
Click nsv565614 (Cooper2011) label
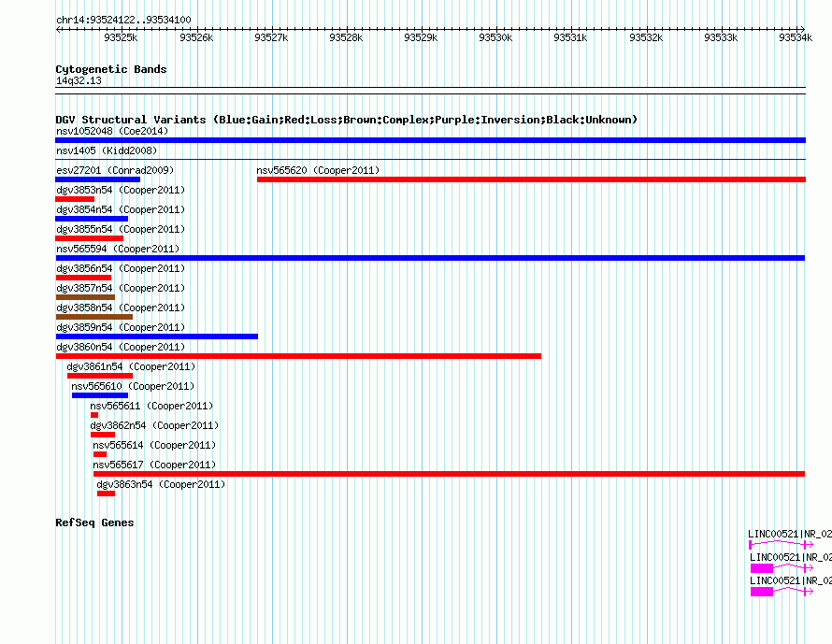(154, 445)
